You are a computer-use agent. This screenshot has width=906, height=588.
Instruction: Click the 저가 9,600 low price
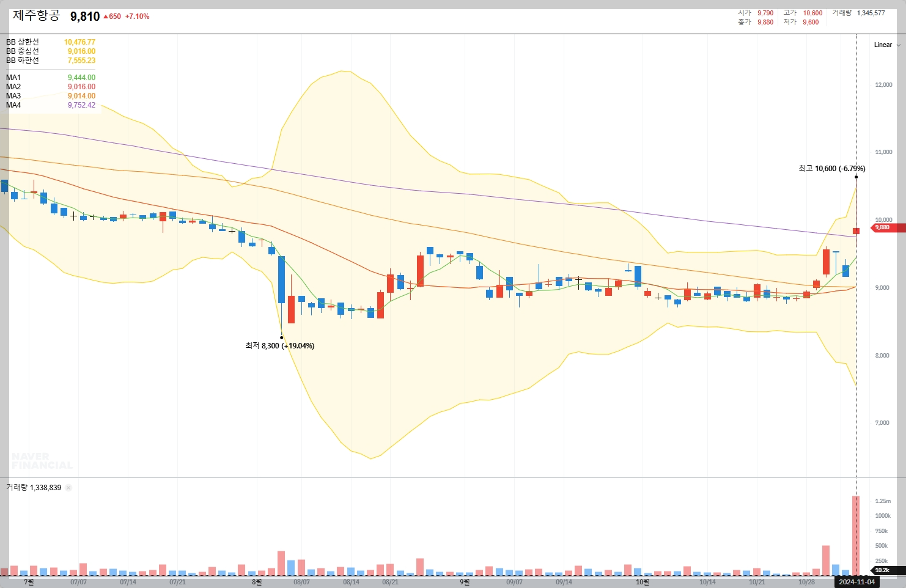pos(801,22)
